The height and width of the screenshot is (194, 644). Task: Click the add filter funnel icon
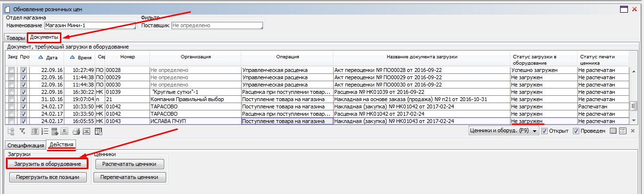pyautogui.click(x=22, y=131)
